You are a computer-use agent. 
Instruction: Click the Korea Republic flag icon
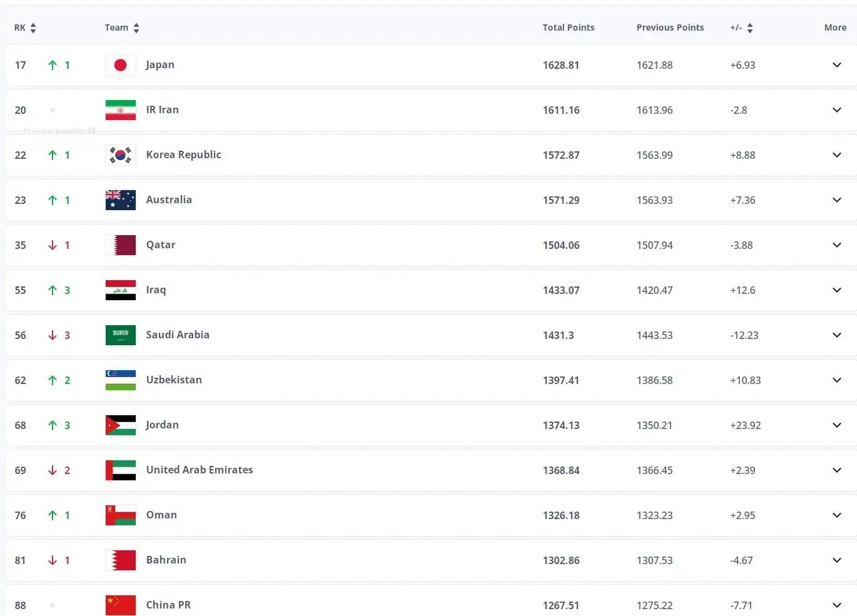(x=121, y=155)
